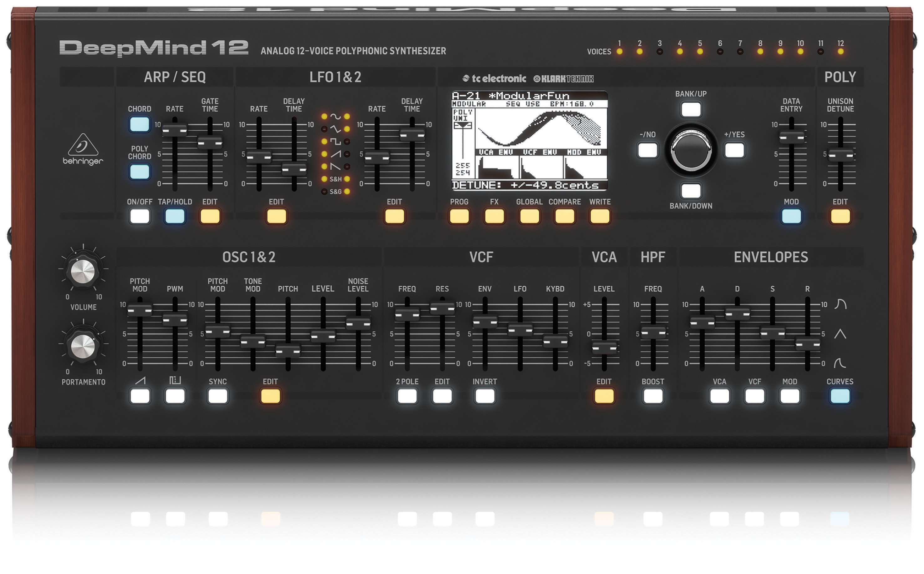Toggle the OSC SYNC button

pyautogui.click(x=218, y=396)
